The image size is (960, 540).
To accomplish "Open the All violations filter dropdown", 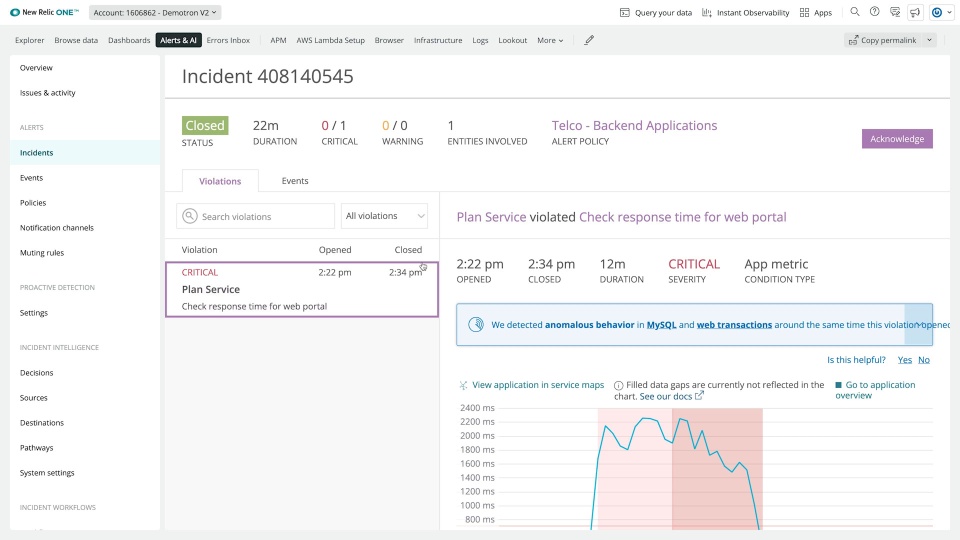I will (384, 216).
